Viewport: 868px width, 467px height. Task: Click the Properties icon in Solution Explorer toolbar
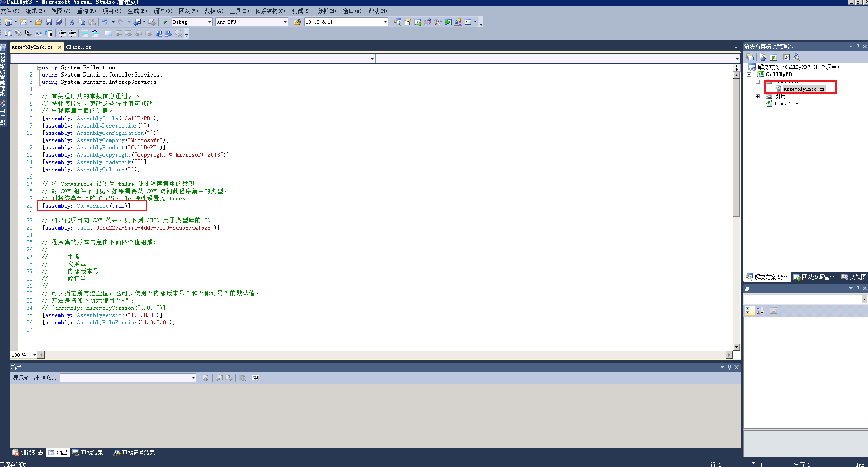click(750, 56)
